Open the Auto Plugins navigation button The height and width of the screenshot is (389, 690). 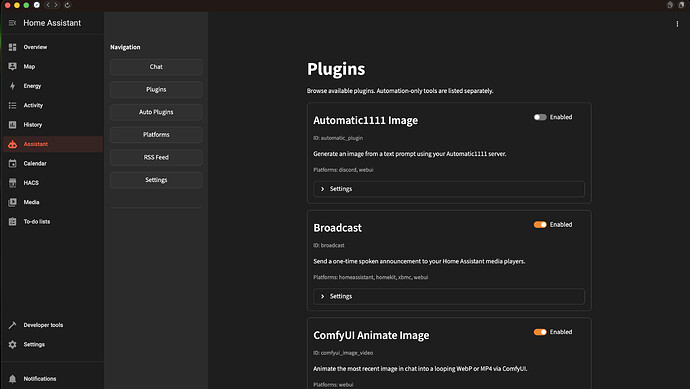(x=156, y=112)
